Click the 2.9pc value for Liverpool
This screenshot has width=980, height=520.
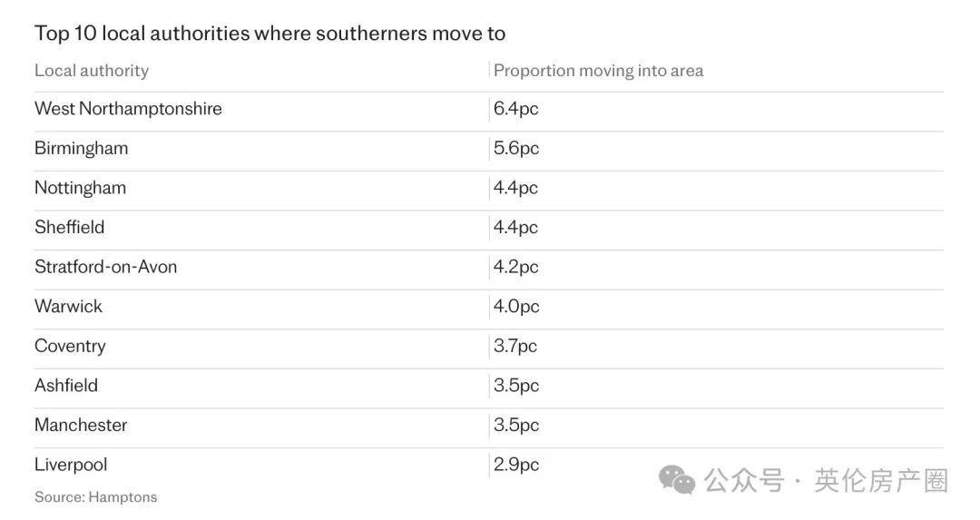(516, 465)
